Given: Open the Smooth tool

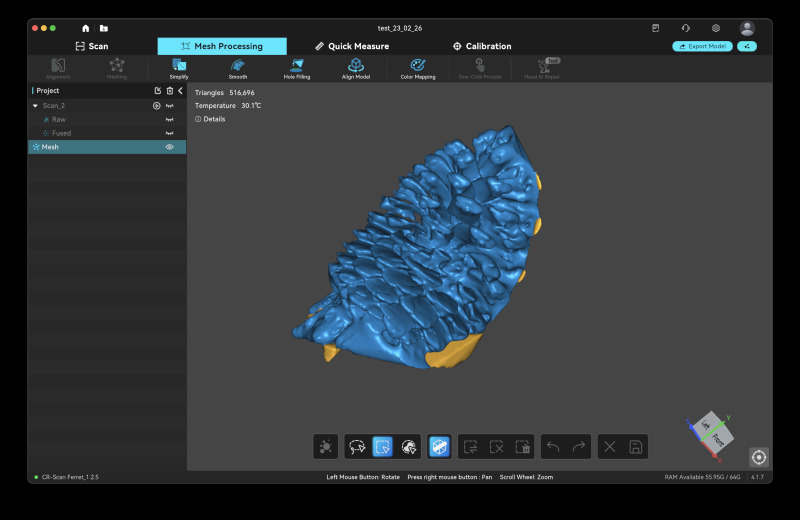Looking at the screenshot, I should pos(238,68).
